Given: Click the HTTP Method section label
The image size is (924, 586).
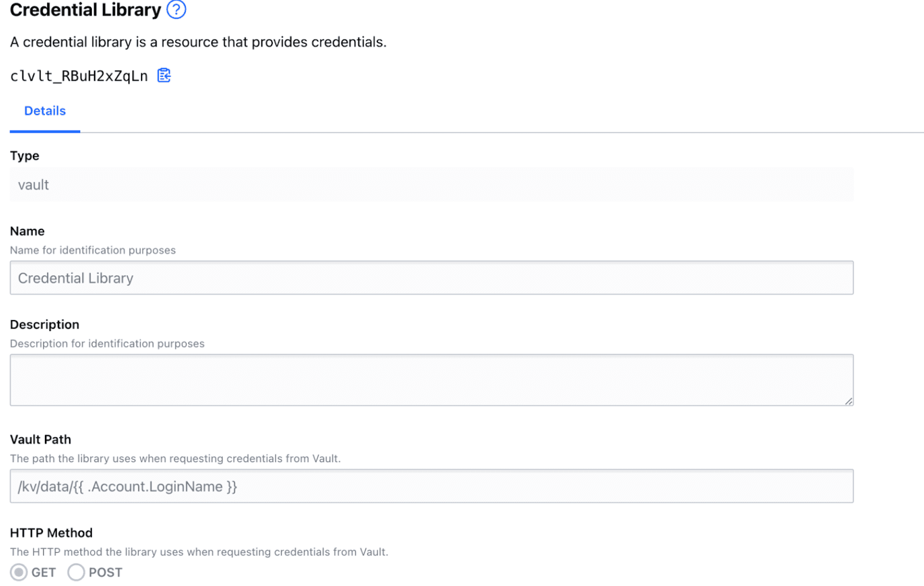Looking at the screenshot, I should click(51, 533).
